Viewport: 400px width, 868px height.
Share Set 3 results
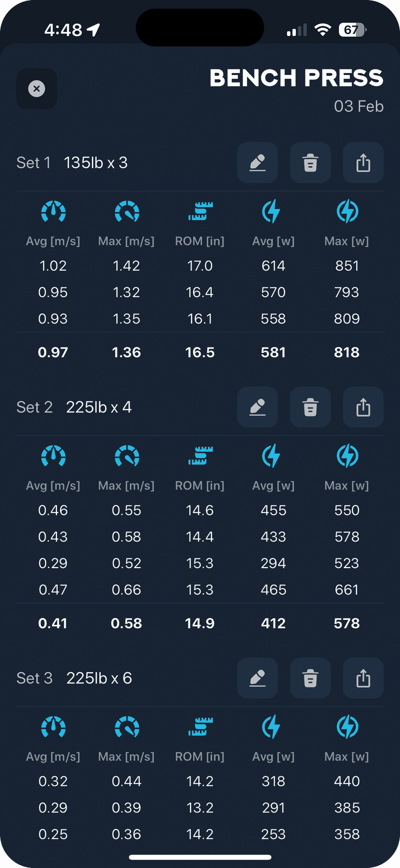coord(363,678)
